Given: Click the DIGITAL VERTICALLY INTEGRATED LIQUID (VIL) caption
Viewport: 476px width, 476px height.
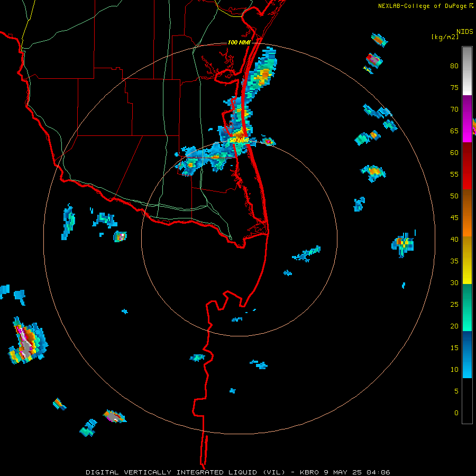Looking at the screenshot, I should tap(186, 472).
